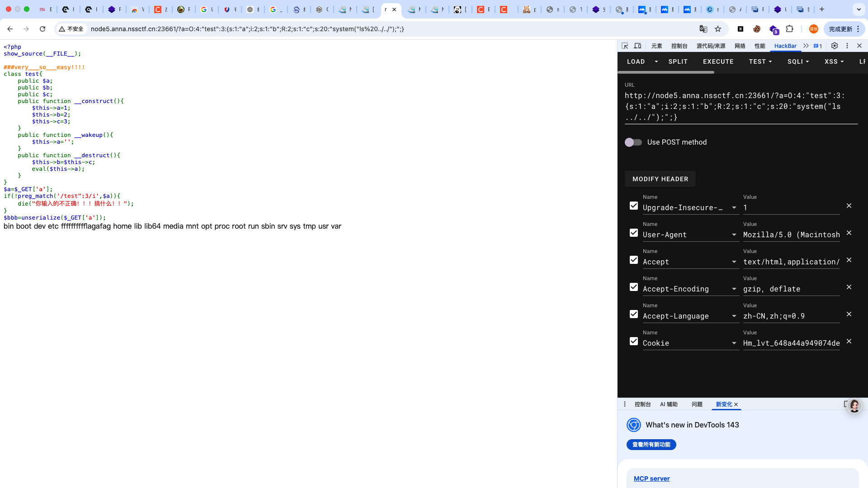
Task: Click the HackBar URL text field
Action: pyautogui.click(x=741, y=107)
